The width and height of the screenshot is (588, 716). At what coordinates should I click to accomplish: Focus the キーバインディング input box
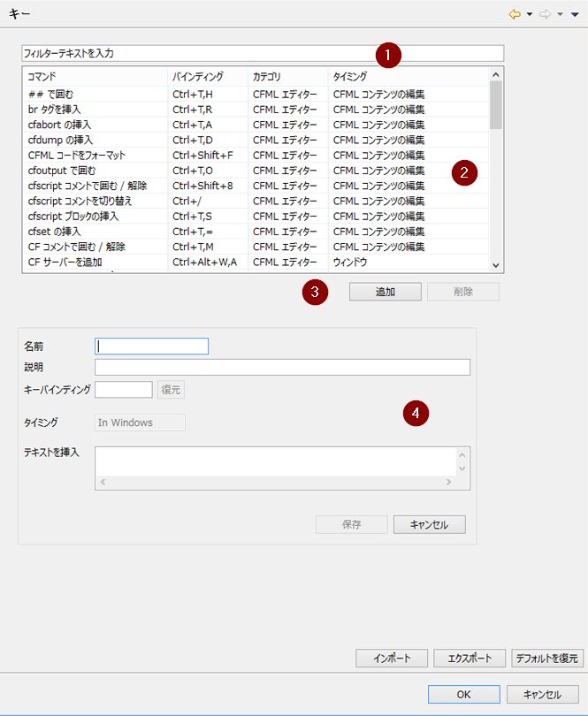(124, 390)
